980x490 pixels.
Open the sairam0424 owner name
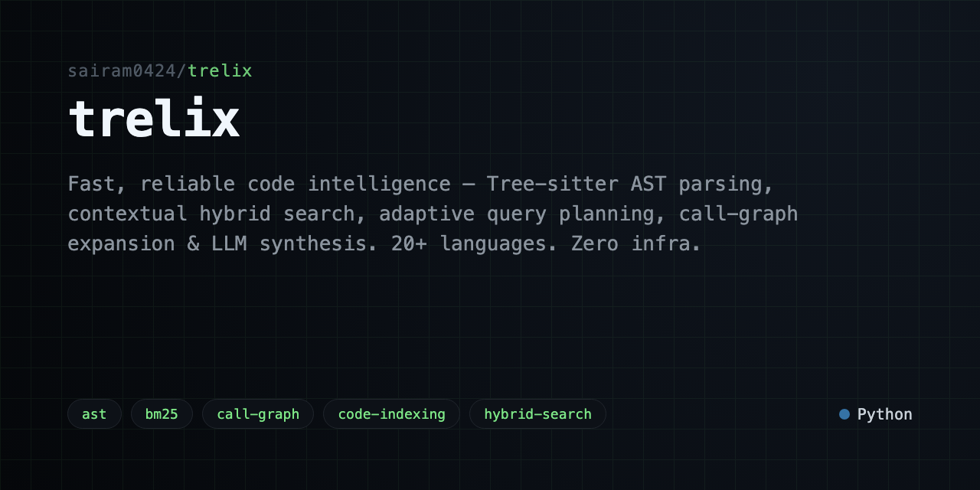click(122, 71)
